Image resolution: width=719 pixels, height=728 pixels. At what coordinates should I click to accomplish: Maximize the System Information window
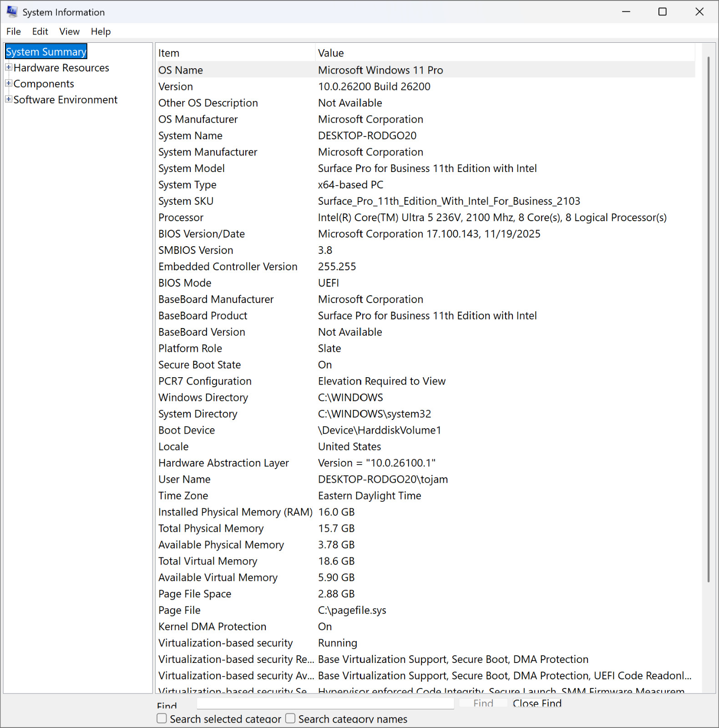pos(663,12)
